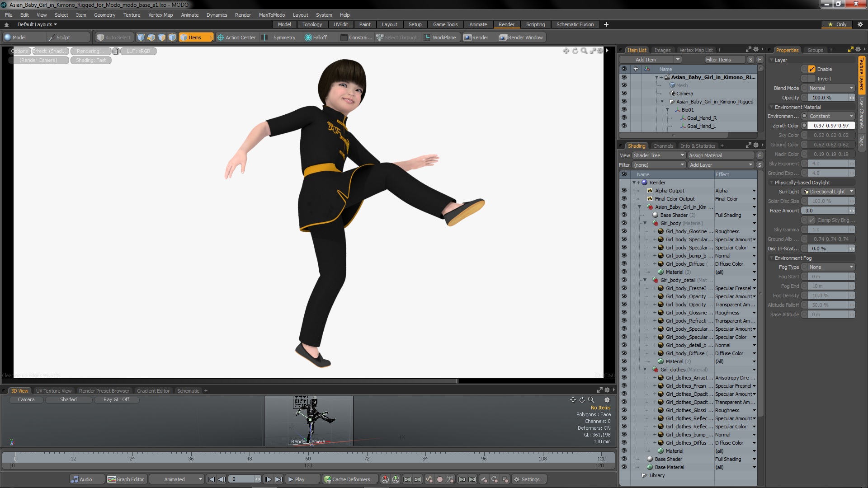Viewport: 868px width, 488px height.
Task: Step to previous frame
Action: 222,479
